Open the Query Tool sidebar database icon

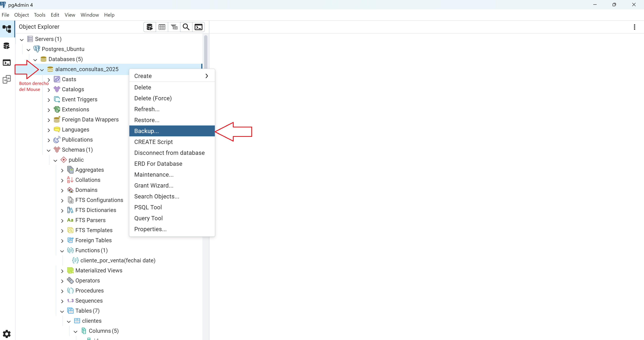[x=7, y=46]
